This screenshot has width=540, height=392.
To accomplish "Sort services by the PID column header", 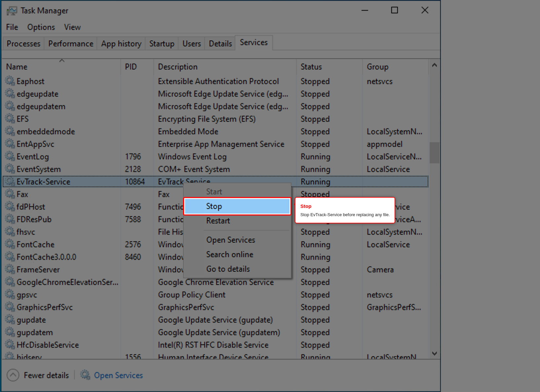I will click(x=137, y=67).
